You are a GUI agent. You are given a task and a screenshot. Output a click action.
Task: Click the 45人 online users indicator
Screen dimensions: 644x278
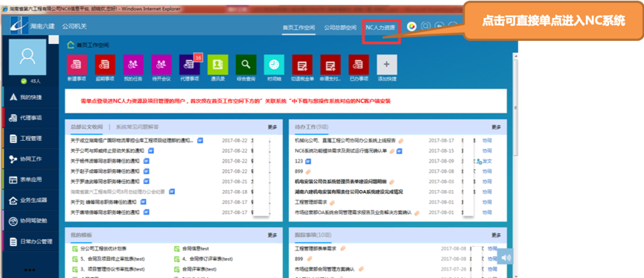(x=31, y=81)
